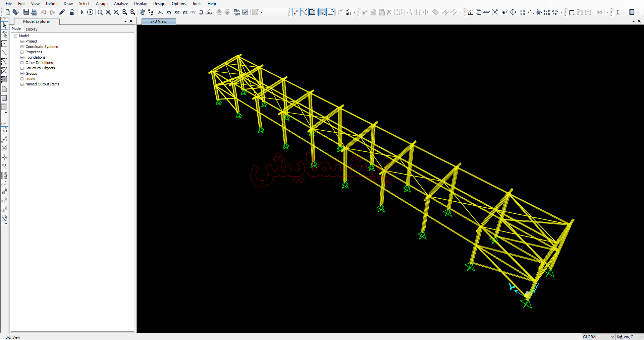Select the Model tab in explorer
Screen dimensions: 644x340
pos(17,29)
